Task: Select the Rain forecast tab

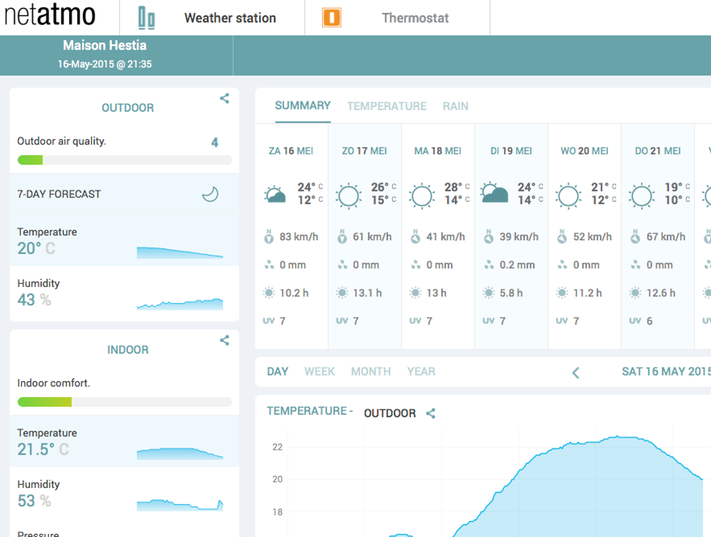Action: 455,106
